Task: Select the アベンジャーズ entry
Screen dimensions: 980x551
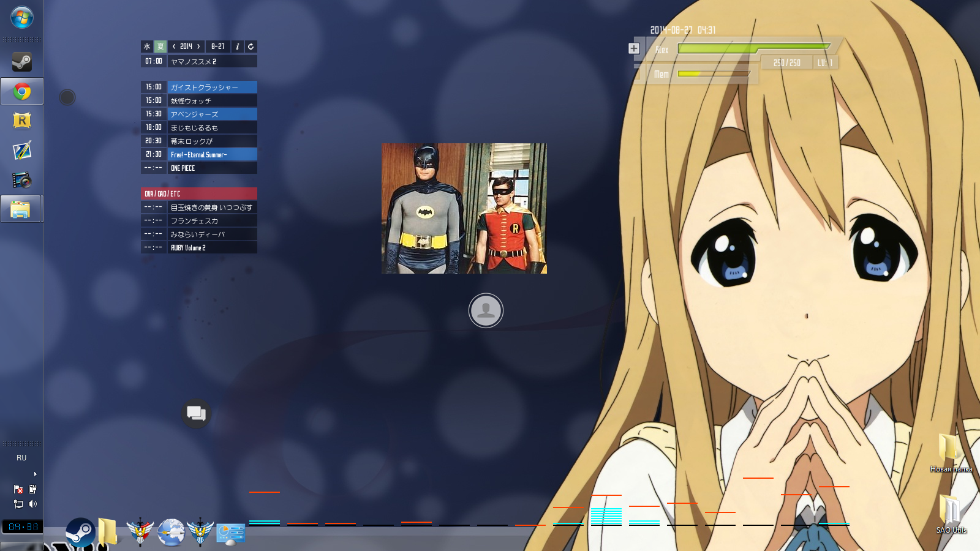Action: tap(213, 114)
